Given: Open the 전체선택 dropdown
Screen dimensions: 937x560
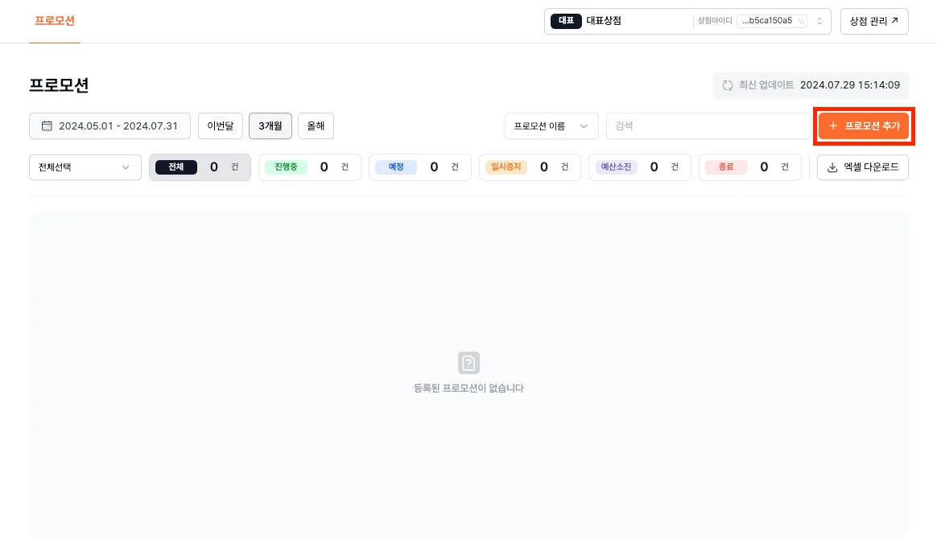Looking at the screenshot, I should 85,167.
